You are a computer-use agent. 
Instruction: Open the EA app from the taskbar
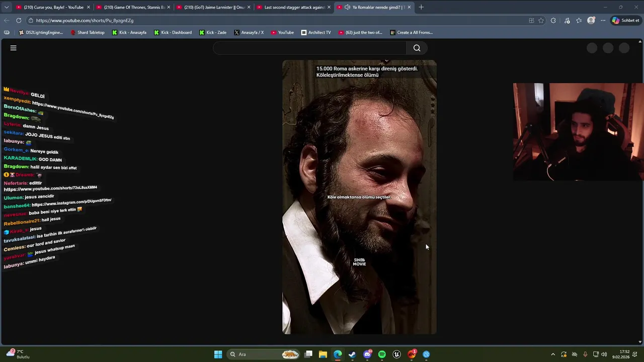412,354
